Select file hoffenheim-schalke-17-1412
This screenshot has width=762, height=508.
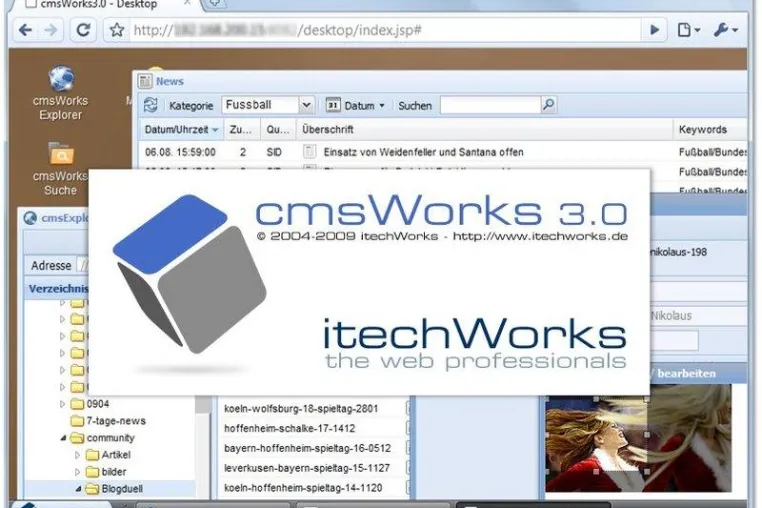tap(290, 428)
